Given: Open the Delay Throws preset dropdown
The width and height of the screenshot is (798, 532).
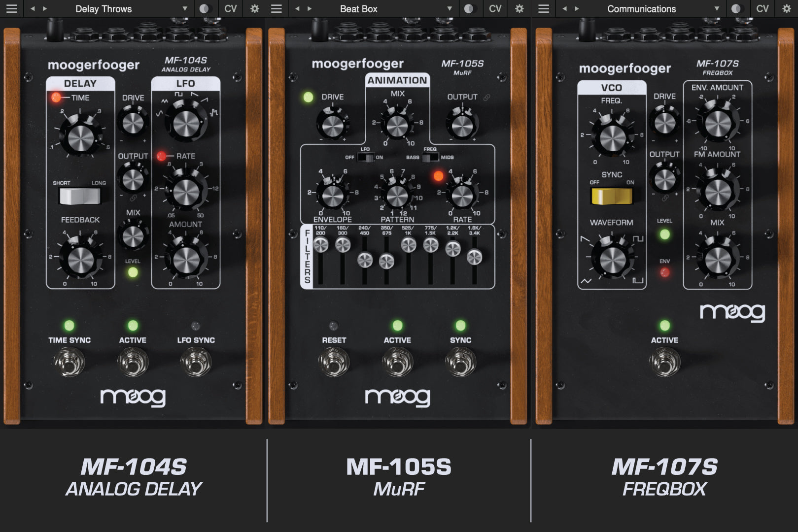Looking at the screenshot, I should (x=185, y=9).
